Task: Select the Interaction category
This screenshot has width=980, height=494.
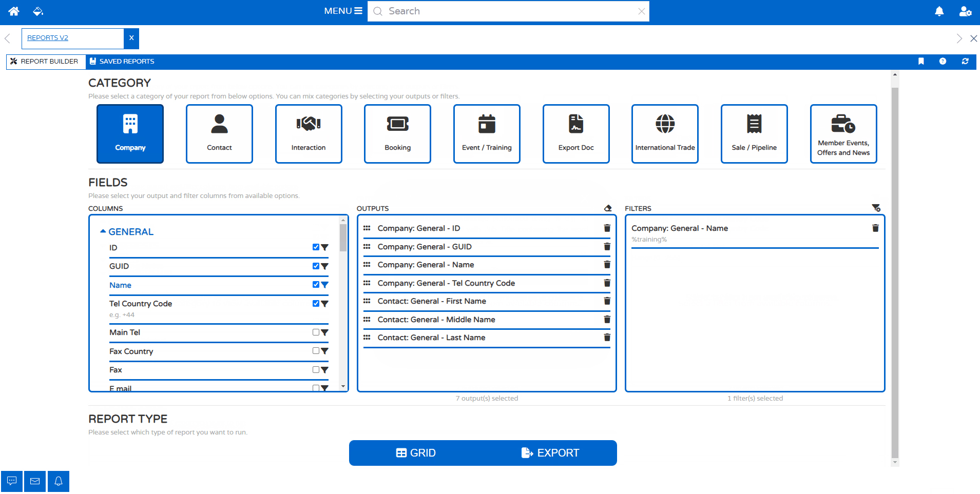Action: click(x=309, y=134)
